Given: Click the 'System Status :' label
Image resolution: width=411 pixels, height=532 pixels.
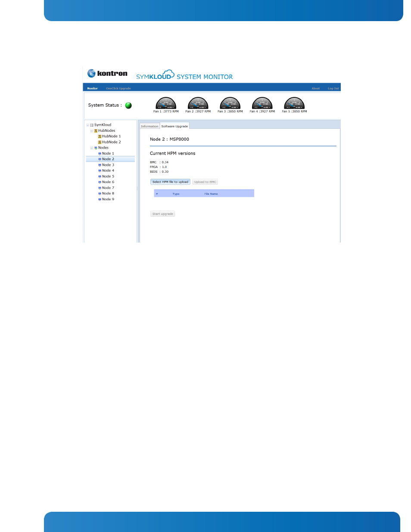Looking at the screenshot, I should [105, 105].
